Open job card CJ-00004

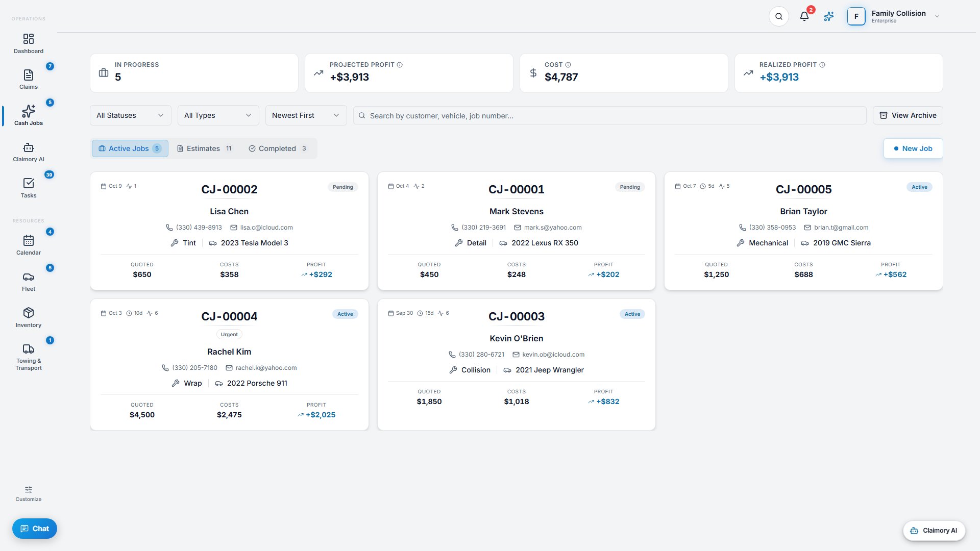click(x=229, y=365)
